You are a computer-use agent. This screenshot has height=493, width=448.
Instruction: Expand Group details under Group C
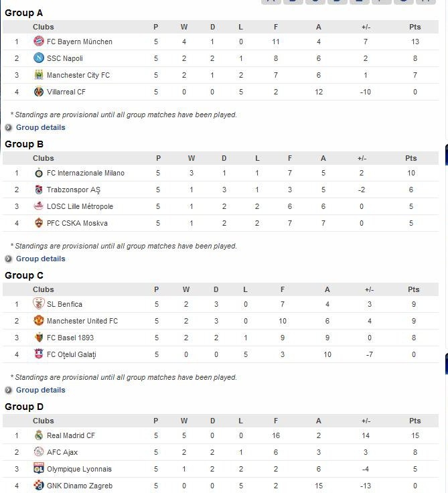point(40,390)
